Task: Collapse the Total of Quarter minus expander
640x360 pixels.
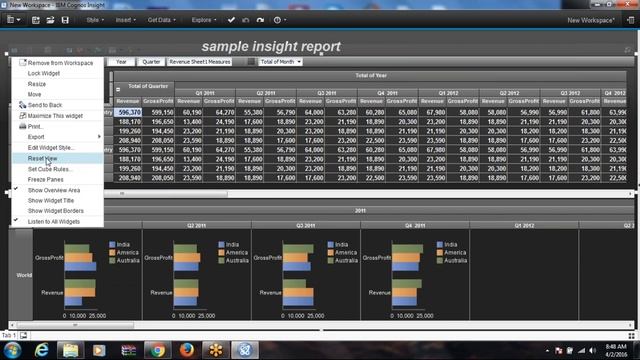Action: 118,89
